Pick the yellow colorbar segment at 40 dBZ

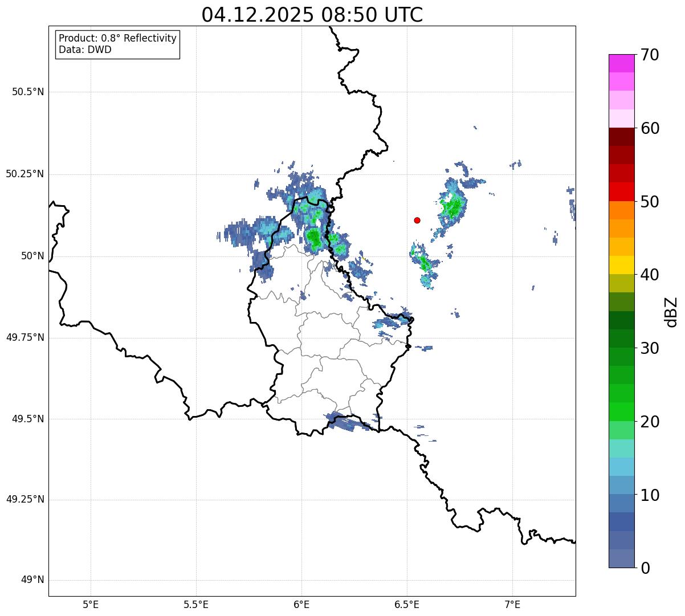pyautogui.click(x=622, y=265)
